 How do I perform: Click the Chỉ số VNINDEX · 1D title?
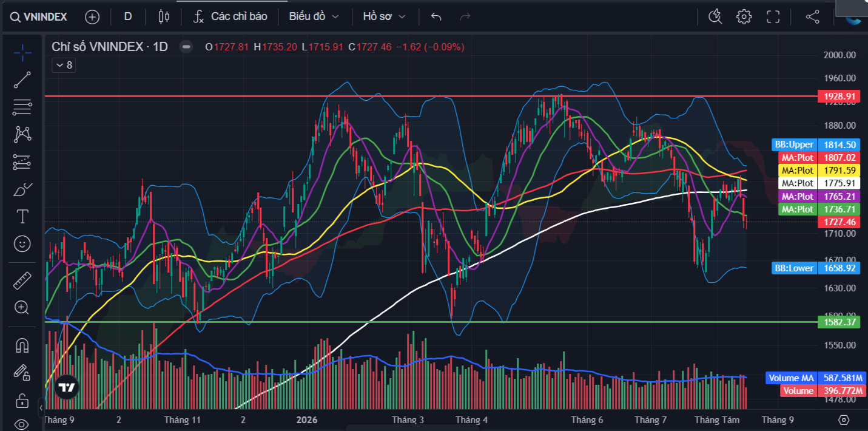point(110,47)
